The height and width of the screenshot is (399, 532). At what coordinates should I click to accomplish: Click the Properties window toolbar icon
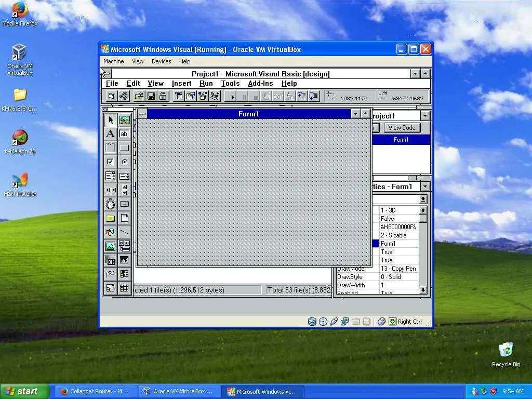[x=191, y=96]
